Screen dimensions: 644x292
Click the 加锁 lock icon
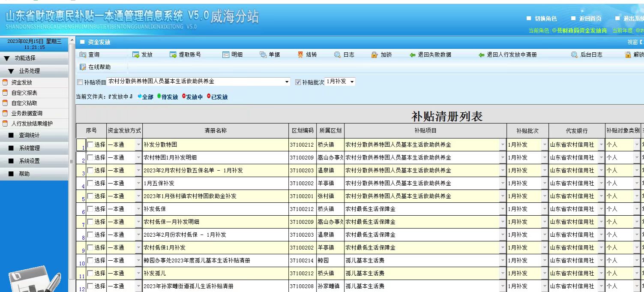click(374, 55)
